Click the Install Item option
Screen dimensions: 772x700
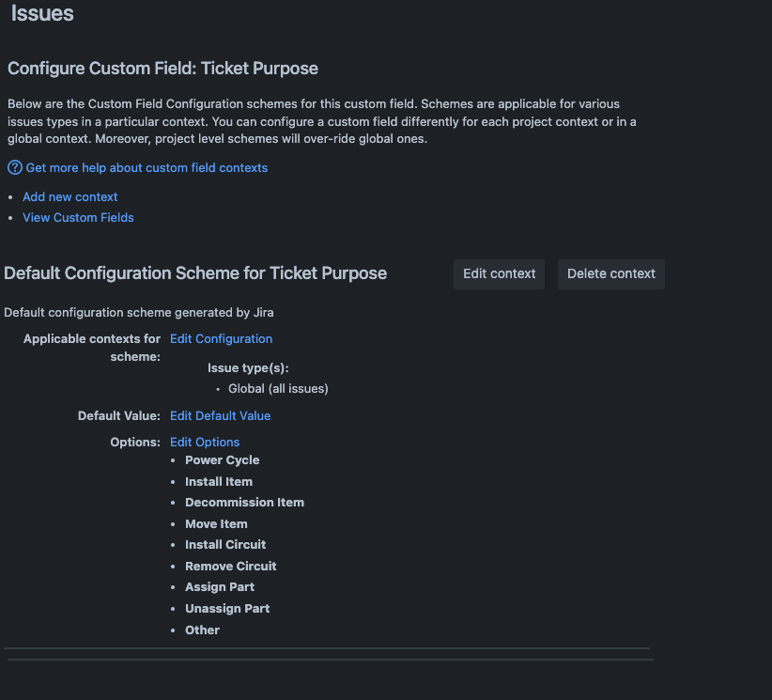point(219,481)
